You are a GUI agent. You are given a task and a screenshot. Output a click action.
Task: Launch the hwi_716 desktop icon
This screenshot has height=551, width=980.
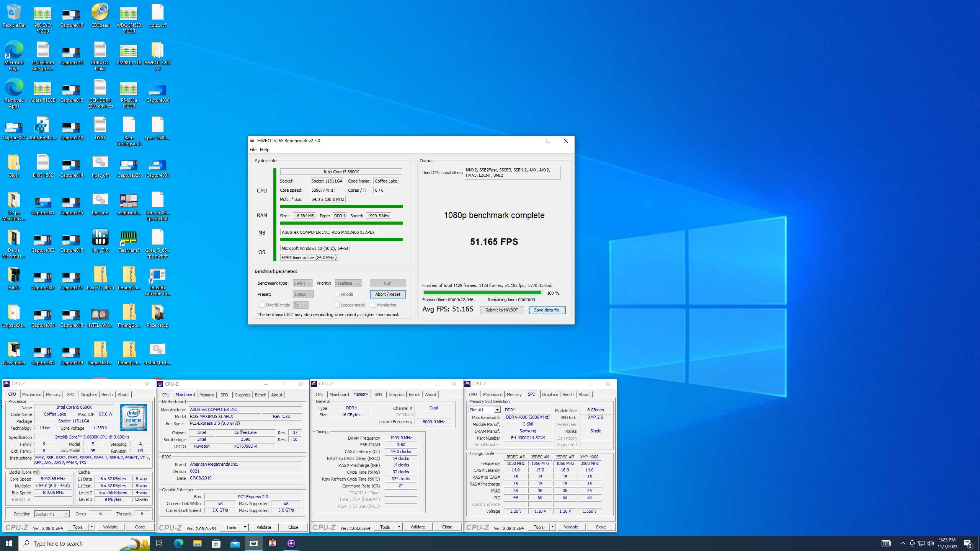point(100,241)
